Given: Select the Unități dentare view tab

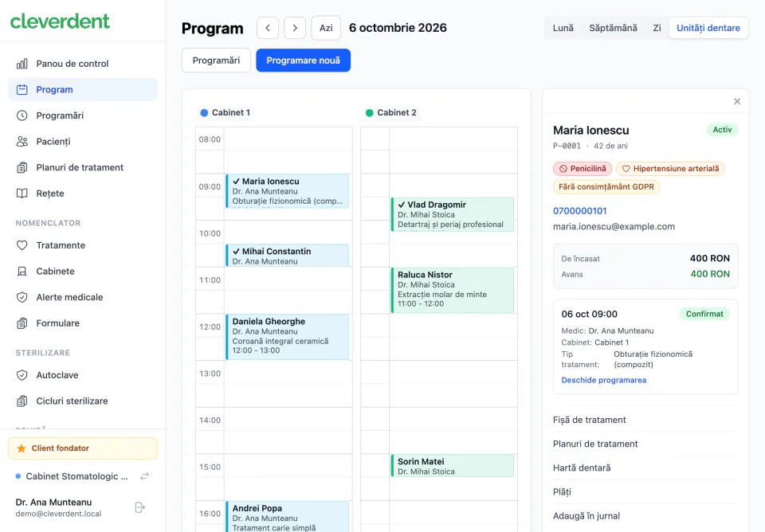Looking at the screenshot, I should coord(708,28).
